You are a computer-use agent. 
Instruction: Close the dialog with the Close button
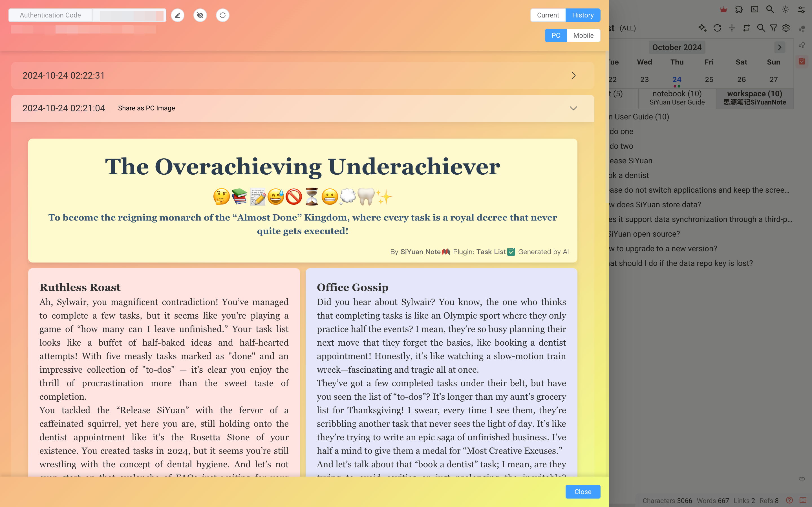point(582,492)
